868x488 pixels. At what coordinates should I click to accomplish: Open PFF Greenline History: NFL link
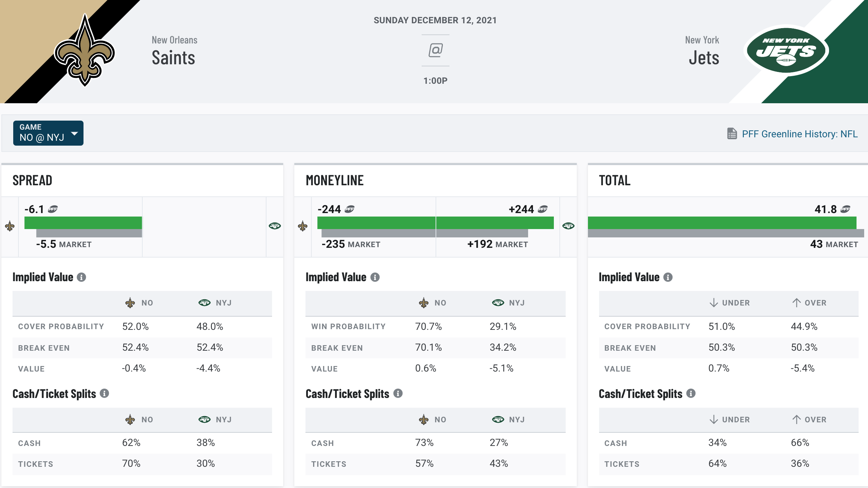tap(799, 134)
